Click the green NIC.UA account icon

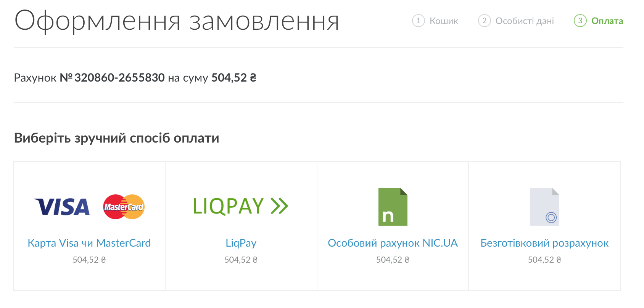[393, 207]
